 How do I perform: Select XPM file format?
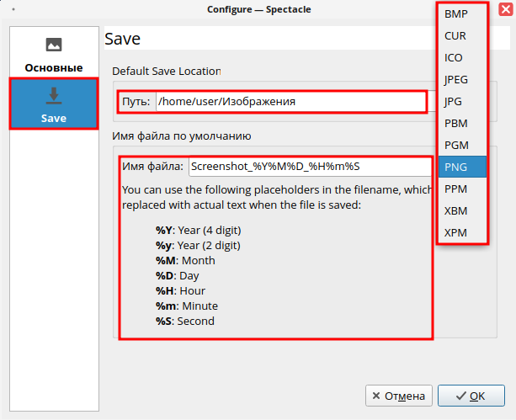[455, 233]
